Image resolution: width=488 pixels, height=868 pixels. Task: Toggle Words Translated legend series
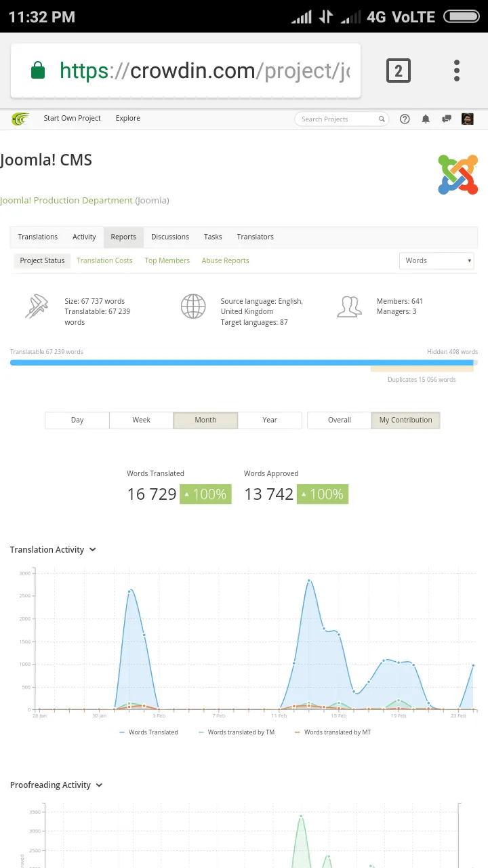(x=149, y=732)
